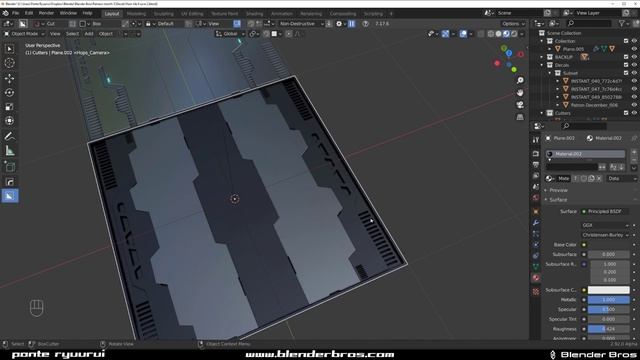Toggle the camera view icon
The height and width of the screenshot is (360, 640).
(x=520, y=105)
